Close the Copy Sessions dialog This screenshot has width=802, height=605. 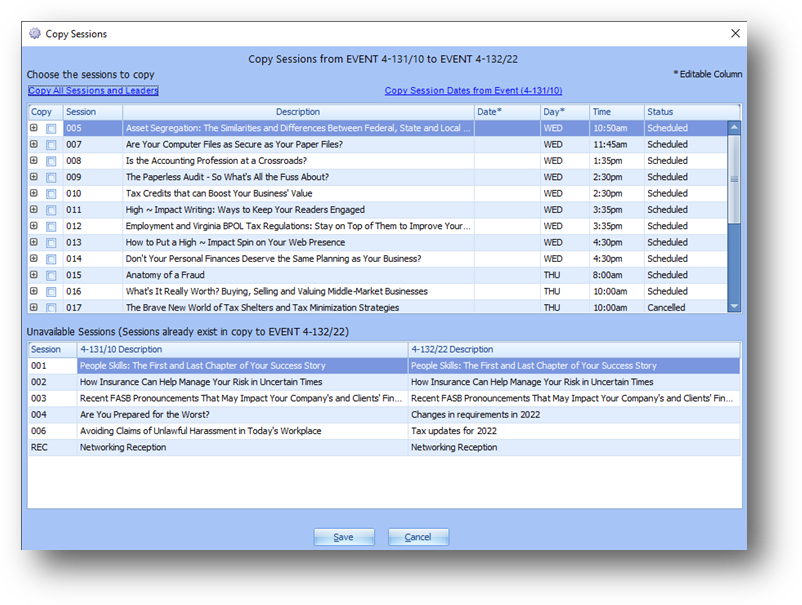(735, 34)
